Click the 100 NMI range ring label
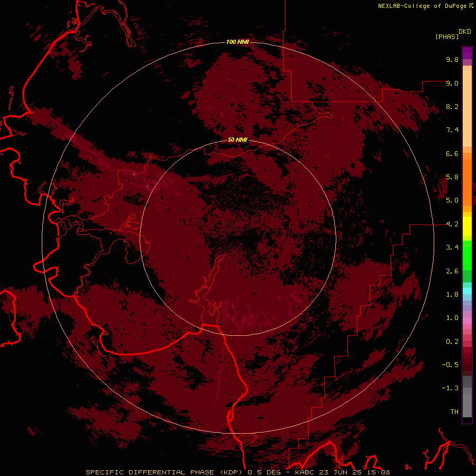Image resolution: width=476 pixels, height=476 pixels. [237, 42]
